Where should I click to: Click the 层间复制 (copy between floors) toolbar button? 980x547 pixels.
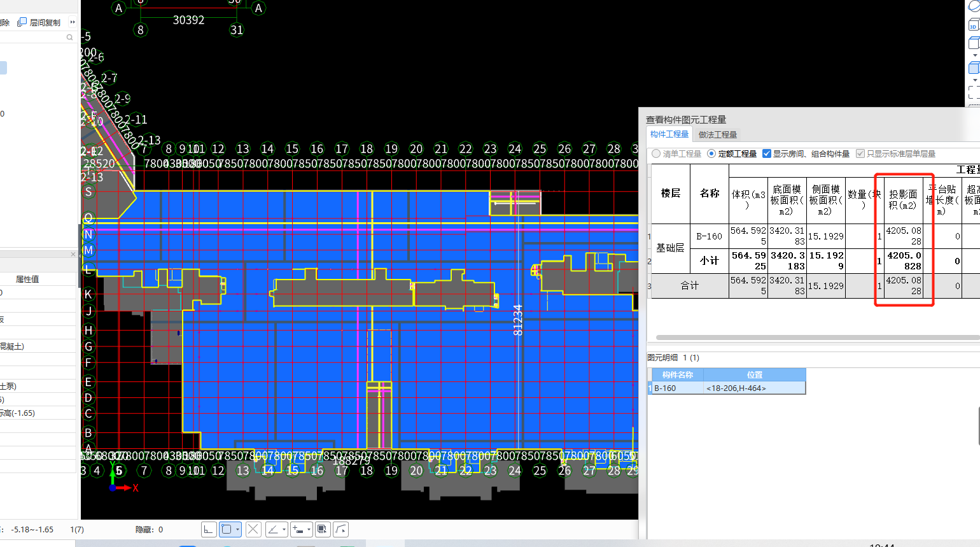tap(39, 22)
